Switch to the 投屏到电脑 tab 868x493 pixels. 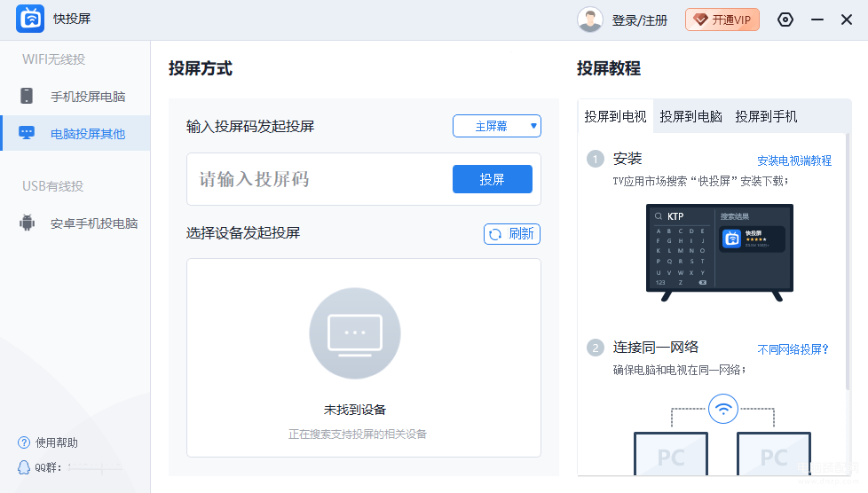point(690,116)
